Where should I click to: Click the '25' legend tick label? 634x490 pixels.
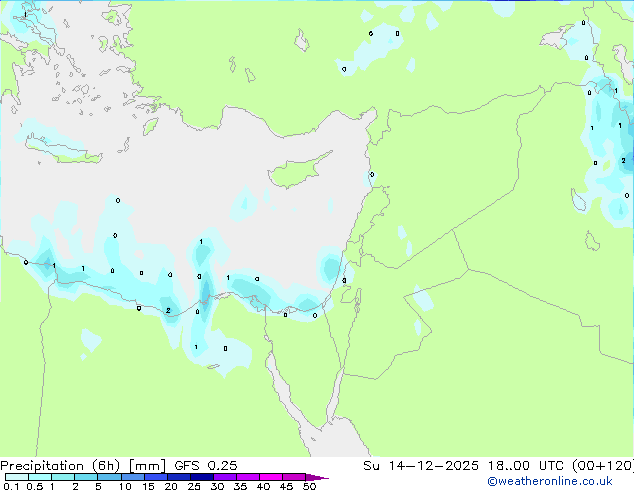(x=194, y=486)
